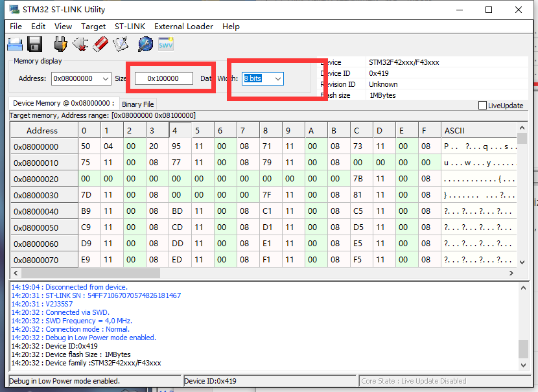This screenshot has height=392, width=538.
Task: Open the External Loader menu
Action: coord(183,27)
